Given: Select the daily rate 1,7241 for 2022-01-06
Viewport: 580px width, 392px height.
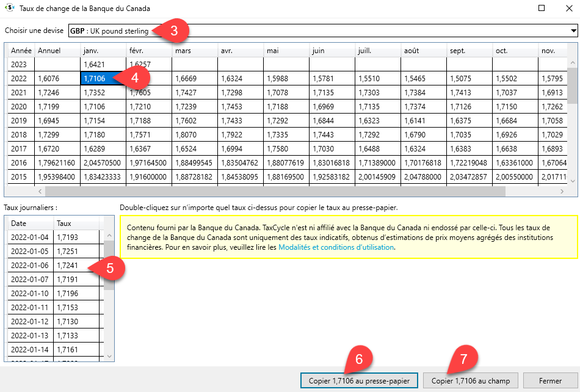Looking at the screenshot, I should coord(76,266).
